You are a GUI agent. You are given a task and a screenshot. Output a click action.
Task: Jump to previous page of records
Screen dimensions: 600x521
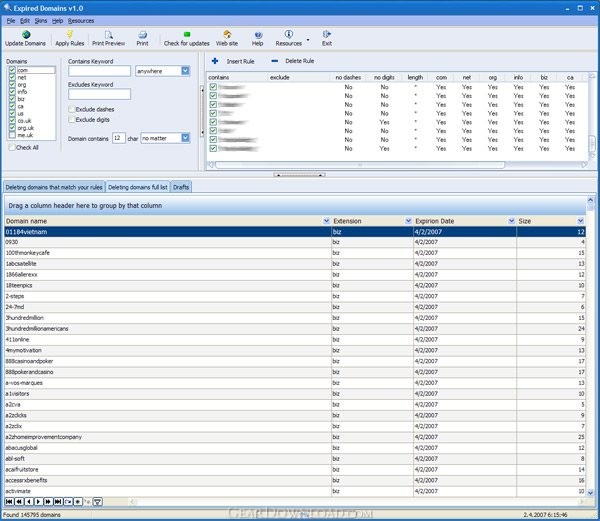(x=19, y=501)
